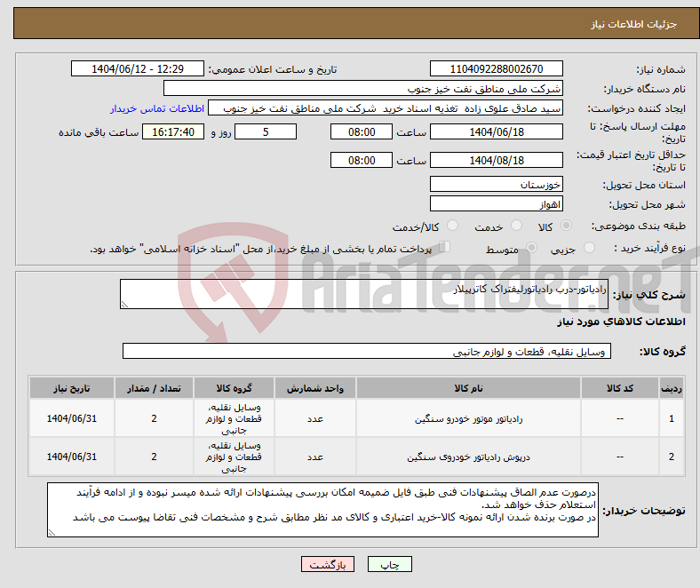This screenshot has height=588, width=700.
Task: Click column header ردیف
Action: (672, 388)
